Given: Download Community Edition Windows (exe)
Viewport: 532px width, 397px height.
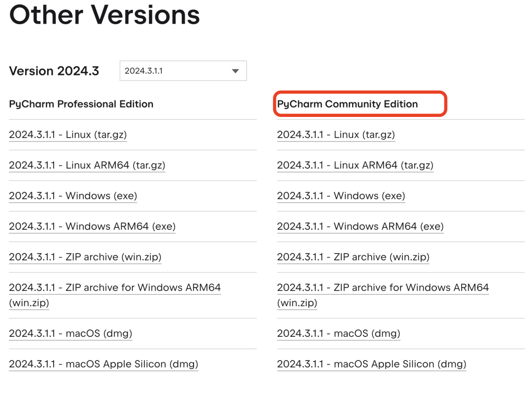Looking at the screenshot, I should coord(341,196).
